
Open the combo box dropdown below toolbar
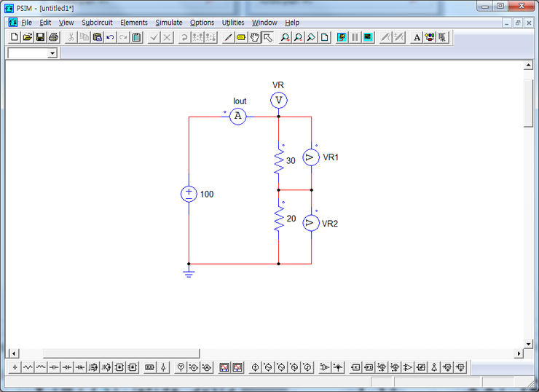tap(52, 53)
